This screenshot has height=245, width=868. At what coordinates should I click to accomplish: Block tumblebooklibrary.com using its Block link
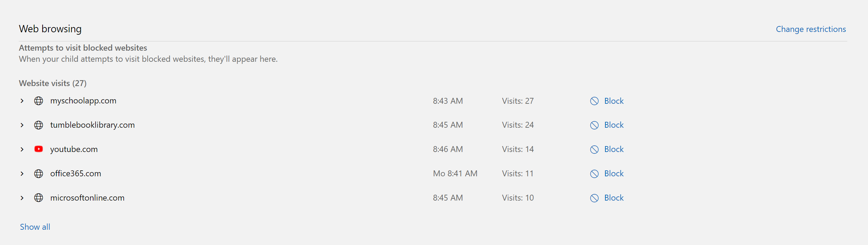[x=613, y=125]
